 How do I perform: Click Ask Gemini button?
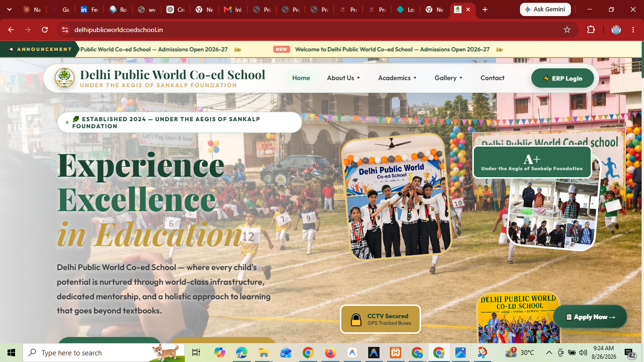pyautogui.click(x=545, y=9)
